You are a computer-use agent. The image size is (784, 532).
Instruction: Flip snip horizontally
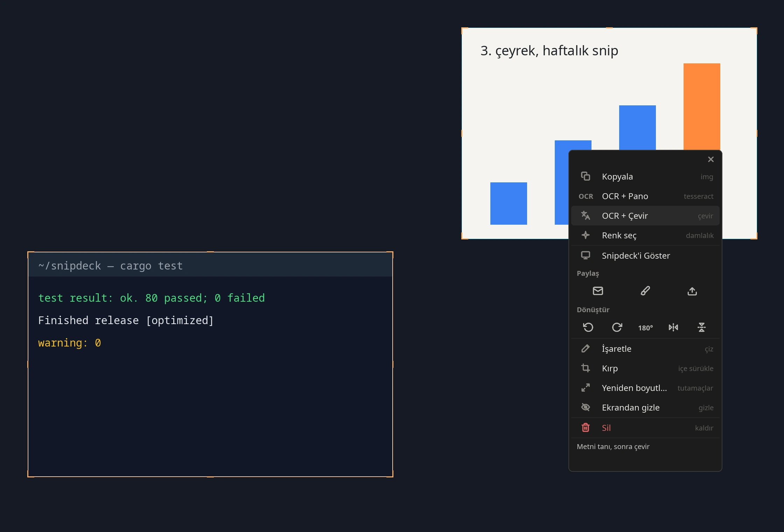click(x=673, y=327)
